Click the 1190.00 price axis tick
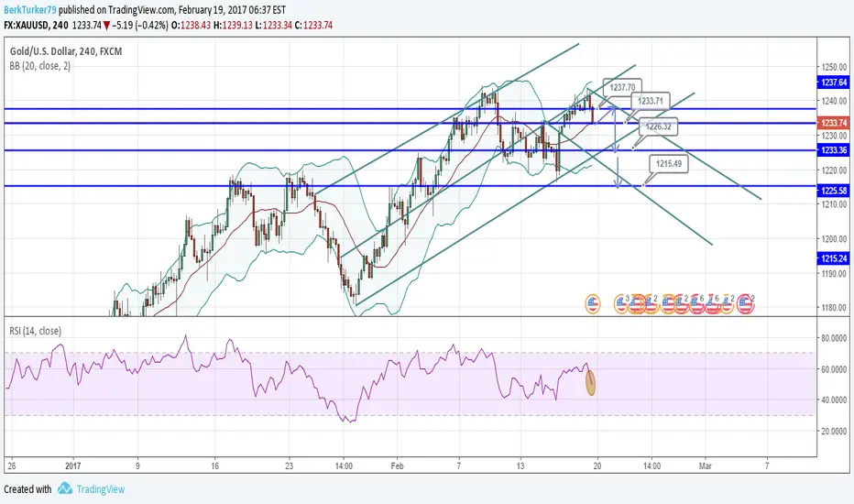Screen dimensions: 854x504 point(835,273)
